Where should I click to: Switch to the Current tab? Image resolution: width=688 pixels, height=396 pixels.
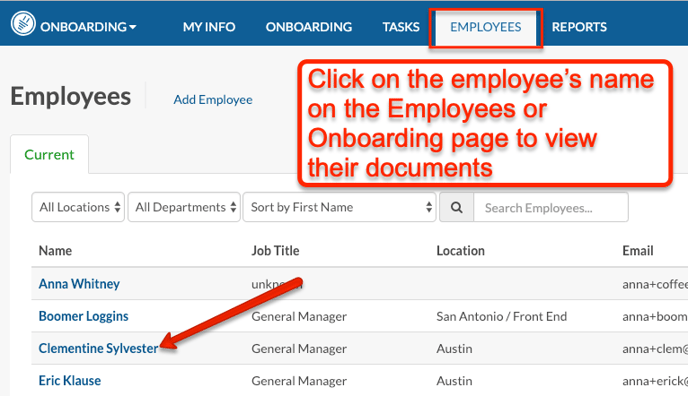tap(49, 155)
